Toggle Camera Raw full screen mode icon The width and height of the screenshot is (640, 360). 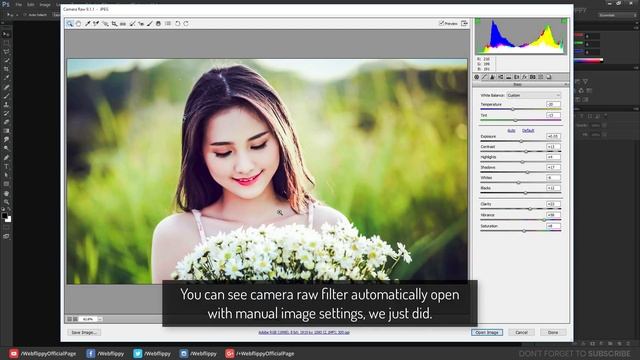464,24
